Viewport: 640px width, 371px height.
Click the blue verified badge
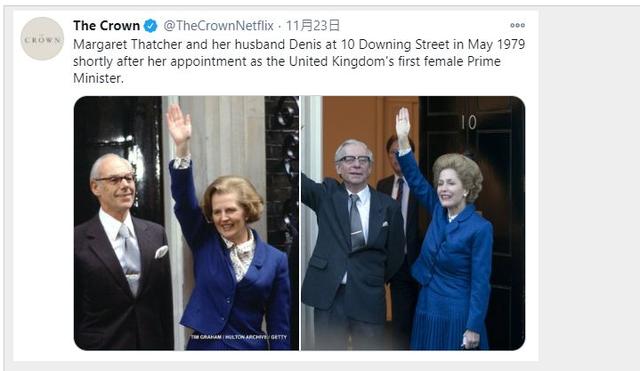pyautogui.click(x=151, y=26)
